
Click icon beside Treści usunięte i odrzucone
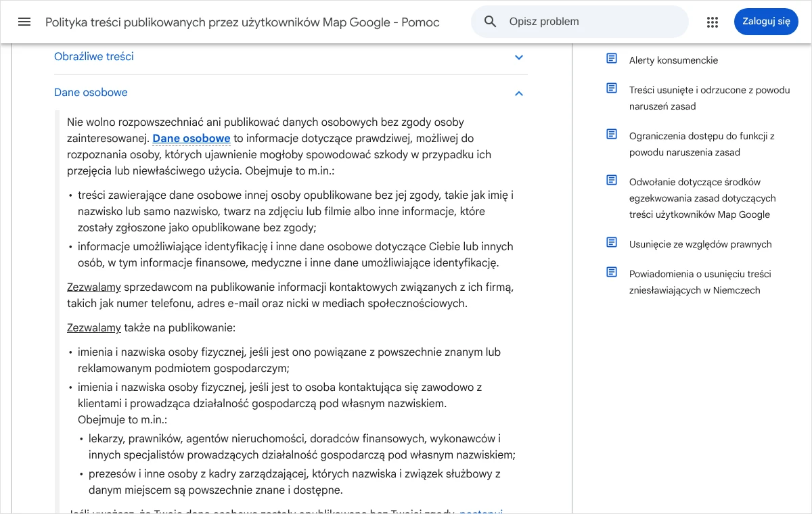[612, 89]
